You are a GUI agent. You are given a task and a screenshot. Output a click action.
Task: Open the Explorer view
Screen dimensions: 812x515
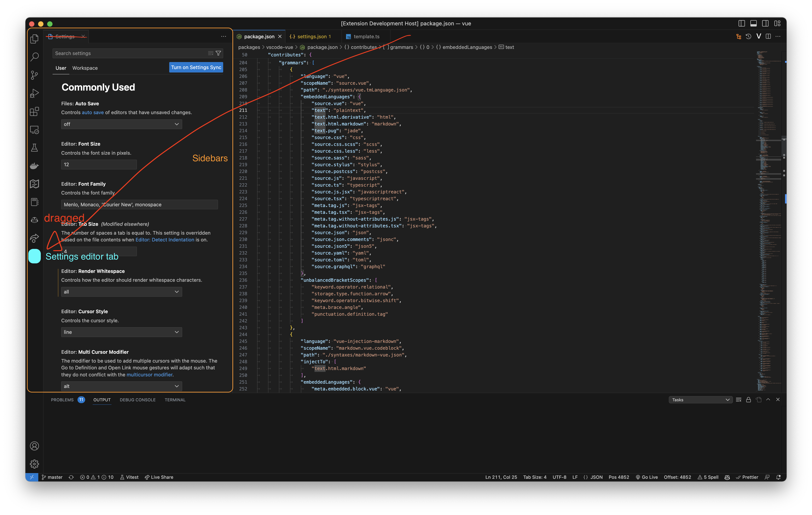(34, 39)
